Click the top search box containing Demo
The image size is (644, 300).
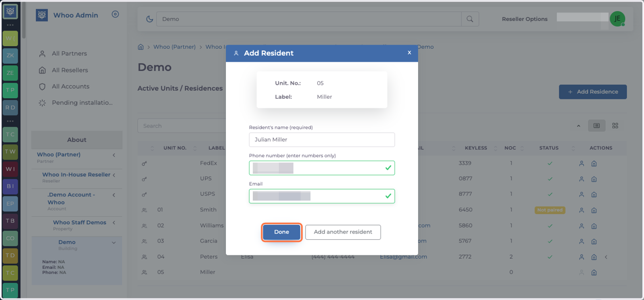coord(309,19)
